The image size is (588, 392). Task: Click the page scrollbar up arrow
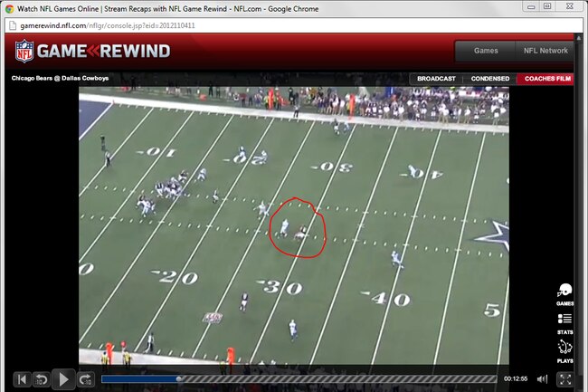tap(579, 37)
